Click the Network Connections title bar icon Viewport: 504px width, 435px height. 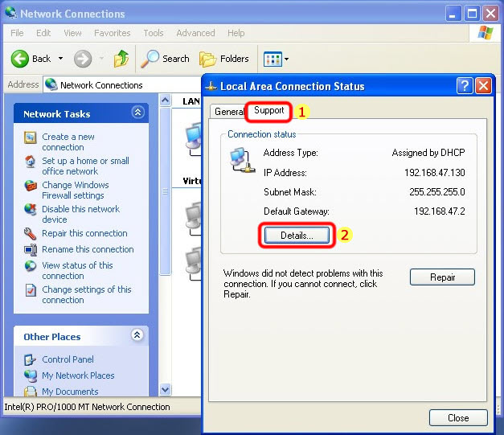[x=11, y=13]
